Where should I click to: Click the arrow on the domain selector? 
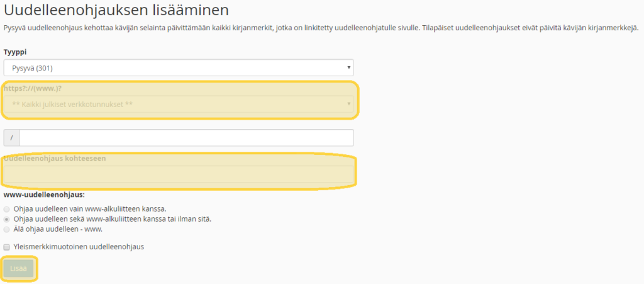click(x=348, y=104)
